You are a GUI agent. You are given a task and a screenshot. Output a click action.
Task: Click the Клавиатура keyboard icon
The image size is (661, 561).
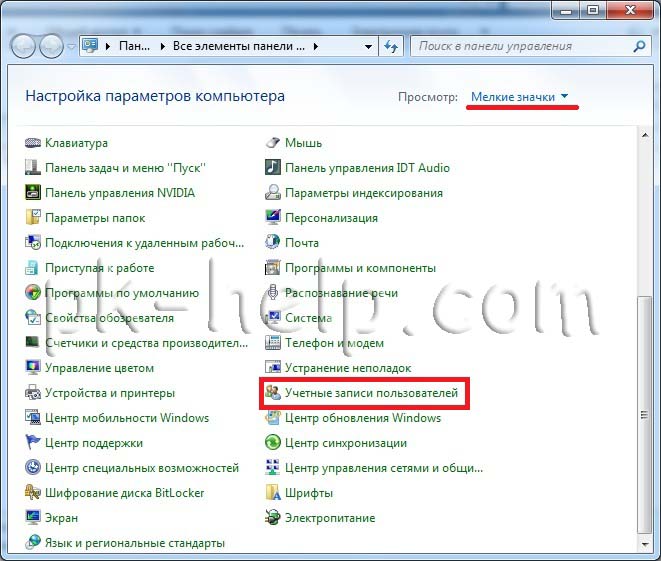coord(32,143)
